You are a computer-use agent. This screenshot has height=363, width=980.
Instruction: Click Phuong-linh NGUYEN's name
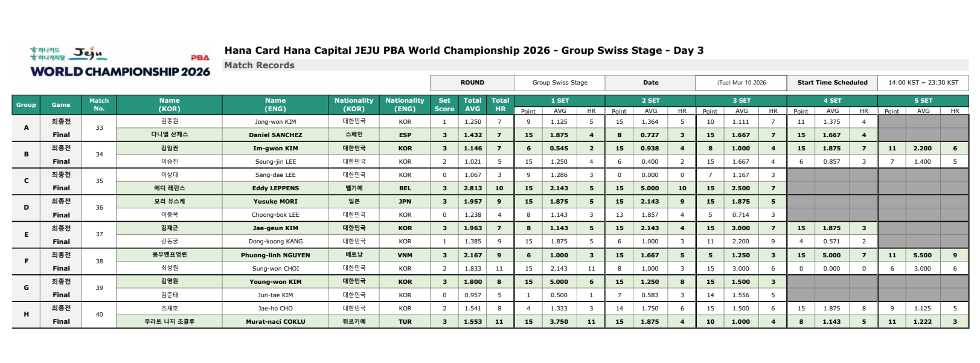(275, 255)
